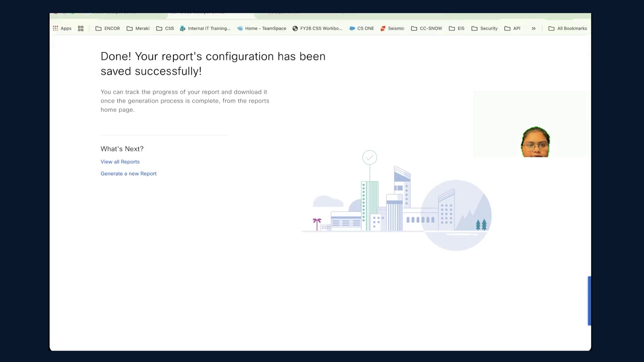Open the EIS bookmarks folder

pyautogui.click(x=457, y=28)
